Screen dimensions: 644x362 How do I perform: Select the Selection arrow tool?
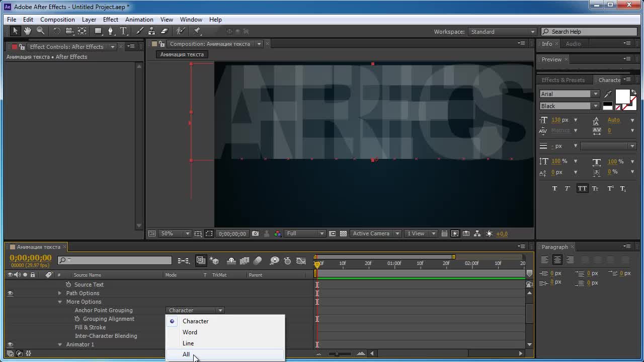tap(15, 31)
